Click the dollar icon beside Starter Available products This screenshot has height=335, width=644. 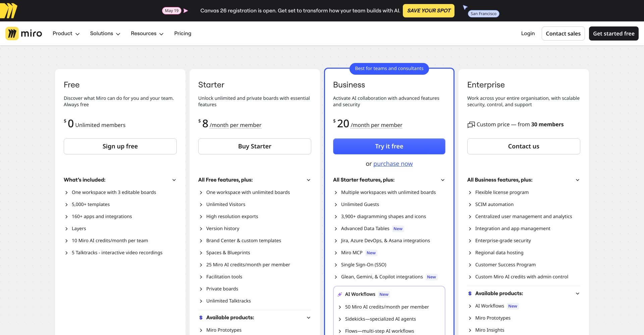[201, 318]
